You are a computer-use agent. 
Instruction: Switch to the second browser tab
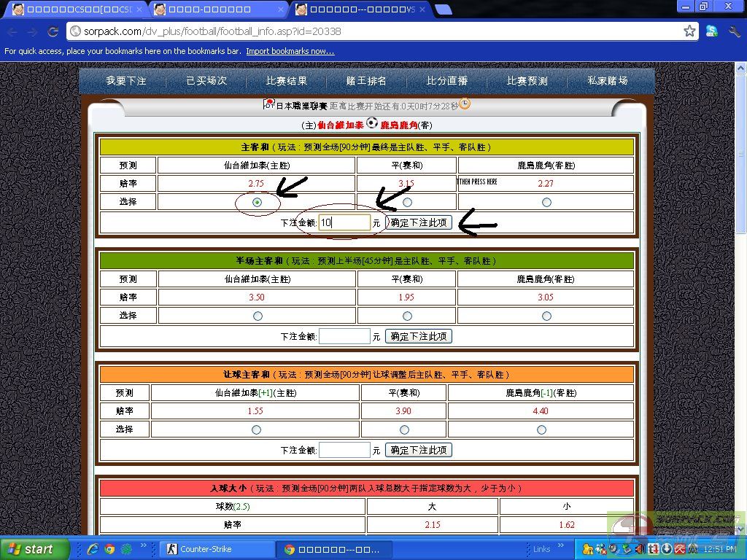point(217,9)
